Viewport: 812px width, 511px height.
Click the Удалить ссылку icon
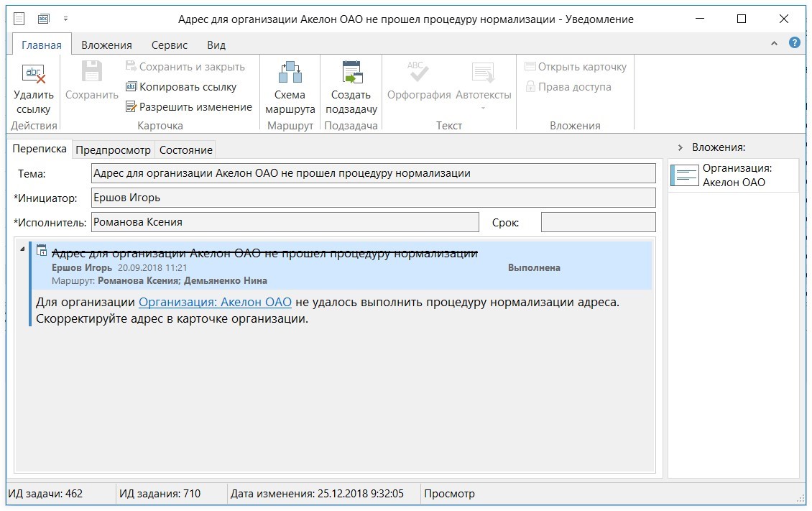[x=34, y=73]
